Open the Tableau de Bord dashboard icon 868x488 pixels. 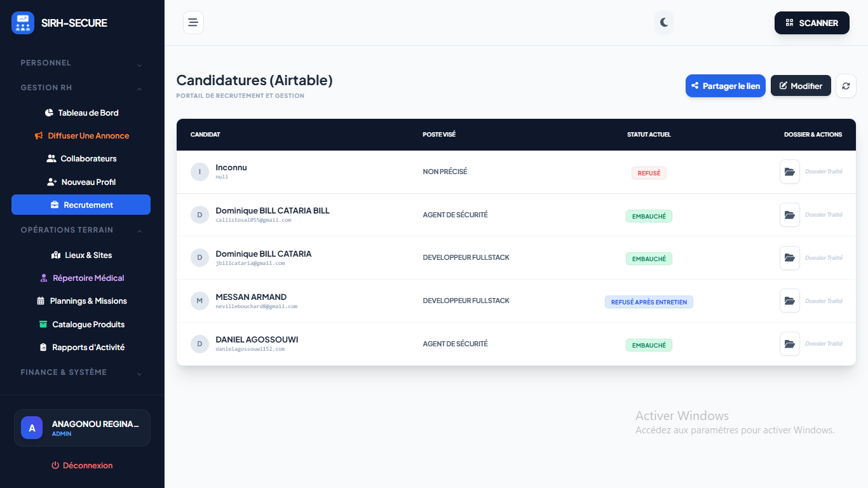pyautogui.click(x=49, y=112)
